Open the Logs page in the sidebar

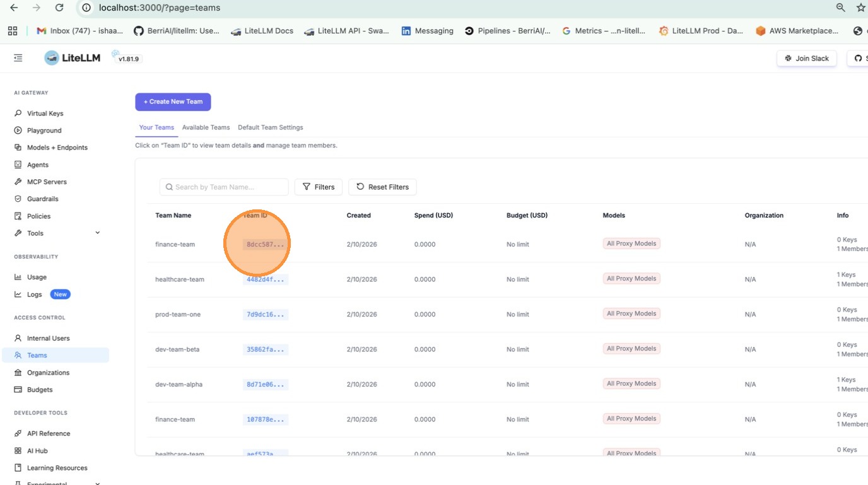coord(35,295)
